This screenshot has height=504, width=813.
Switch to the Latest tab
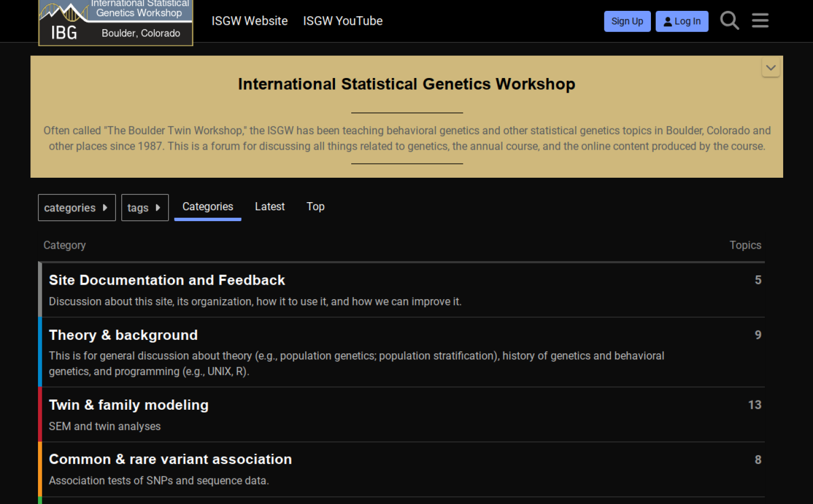[x=269, y=206]
